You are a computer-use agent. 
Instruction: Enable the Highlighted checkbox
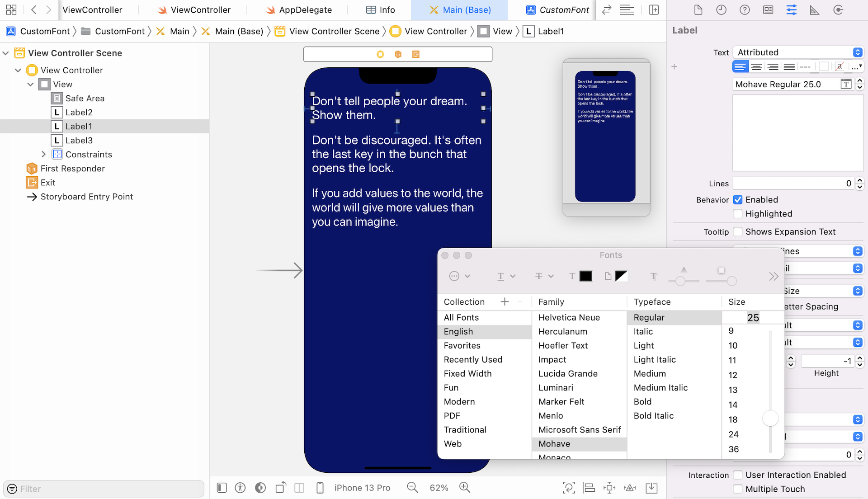click(x=738, y=214)
